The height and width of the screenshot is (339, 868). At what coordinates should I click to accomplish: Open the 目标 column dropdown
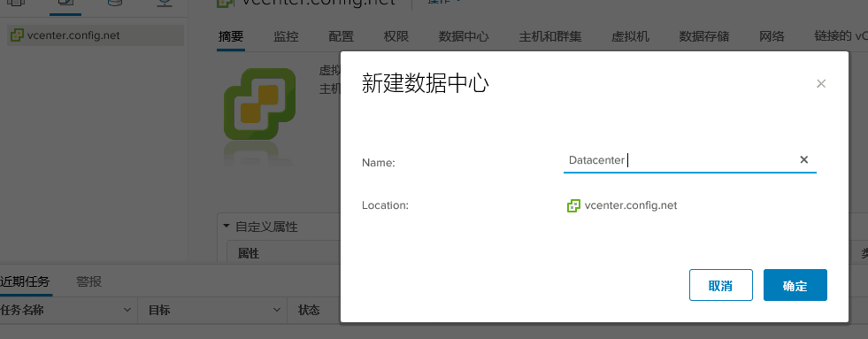(x=276, y=310)
